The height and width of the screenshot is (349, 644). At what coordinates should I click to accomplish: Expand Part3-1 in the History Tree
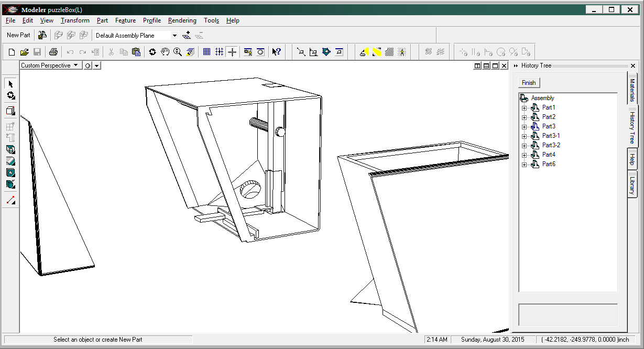click(x=524, y=136)
